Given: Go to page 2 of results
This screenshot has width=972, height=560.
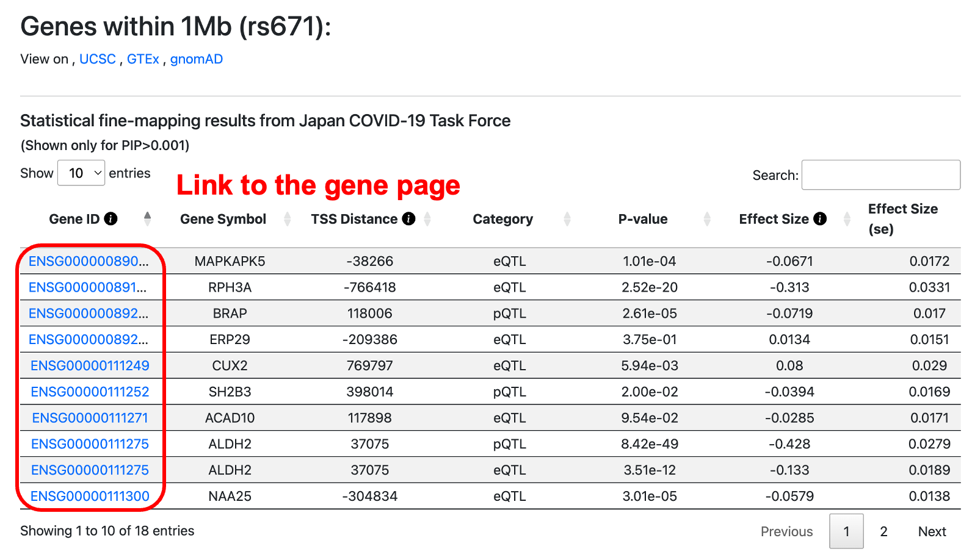Looking at the screenshot, I should 883,531.
